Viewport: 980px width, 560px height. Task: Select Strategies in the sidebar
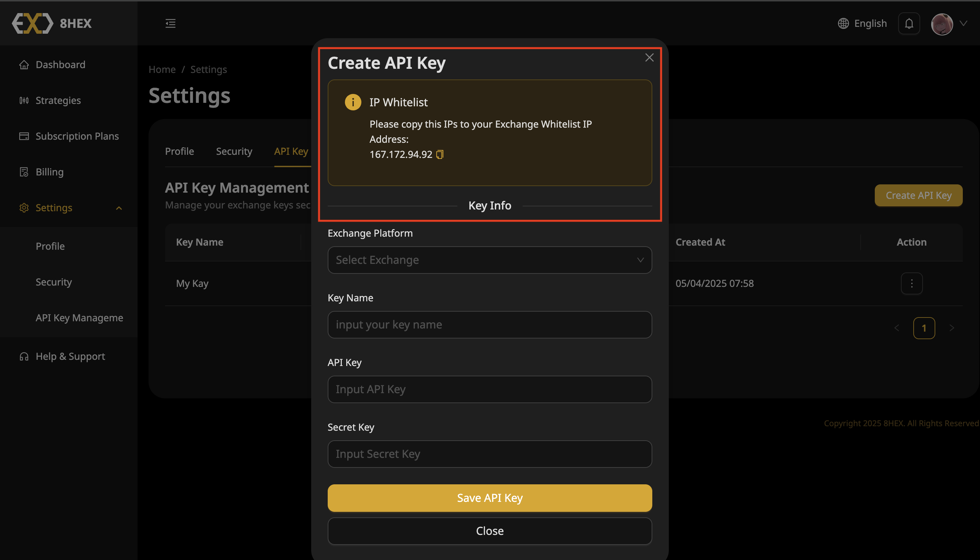click(x=58, y=100)
